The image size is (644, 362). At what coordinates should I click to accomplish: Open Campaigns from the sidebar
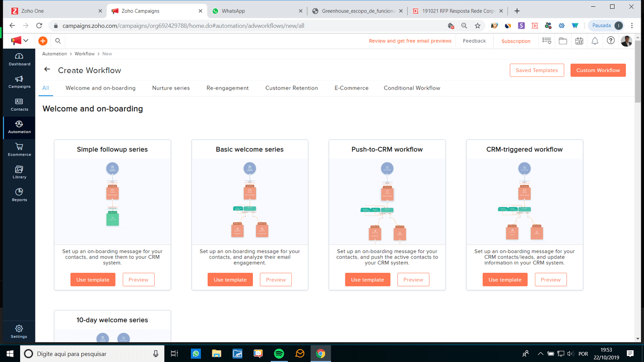19,82
